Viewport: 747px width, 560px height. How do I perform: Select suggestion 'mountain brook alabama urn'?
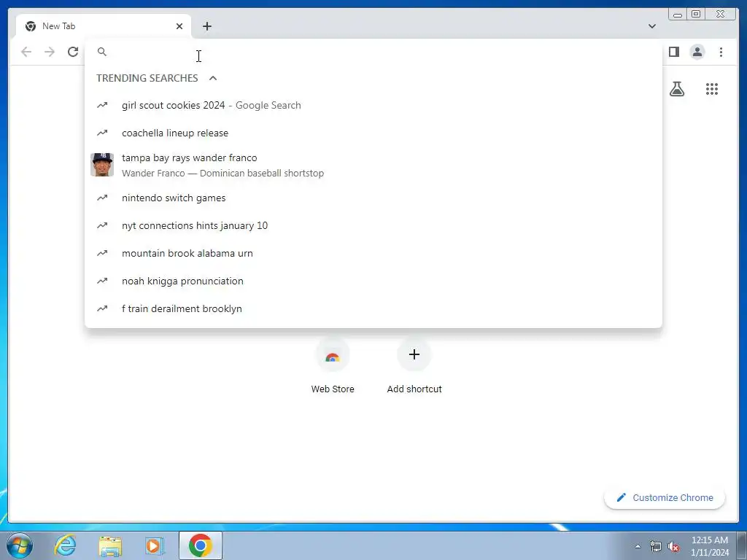click(x=373, y=253)
